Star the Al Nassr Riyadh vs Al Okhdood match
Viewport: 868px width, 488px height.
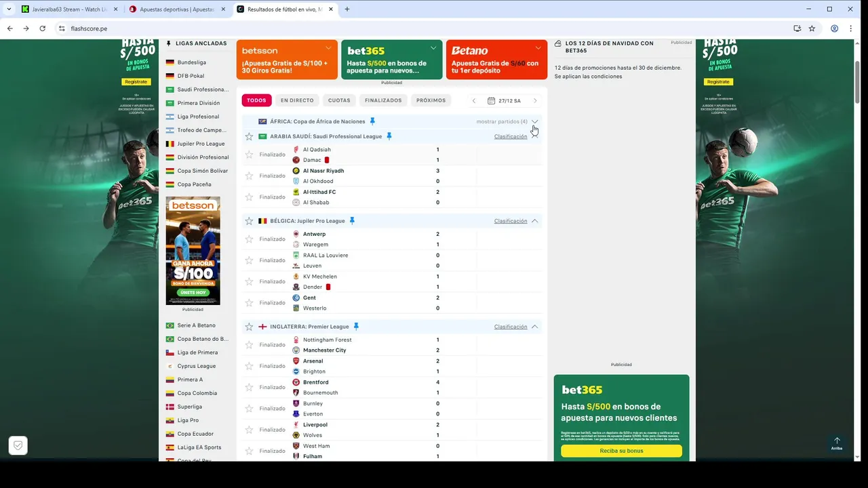pyautogui.click(x=249, y=176)
